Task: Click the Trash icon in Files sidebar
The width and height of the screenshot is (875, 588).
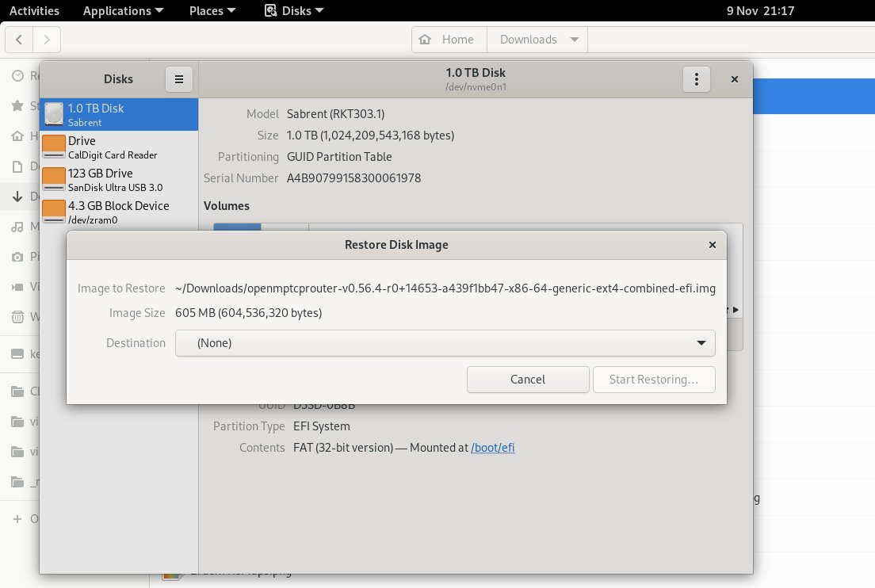Action: click(x=18, y=317)
